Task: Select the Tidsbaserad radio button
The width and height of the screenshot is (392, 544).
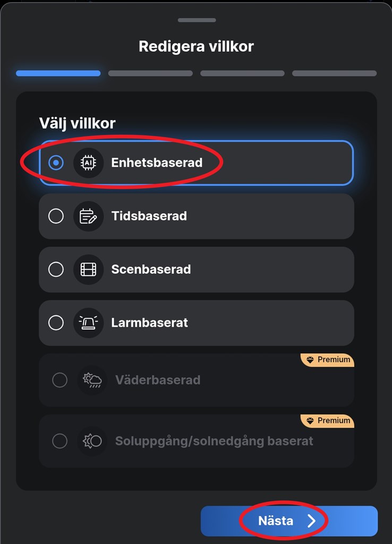Action: click(56, 216)
